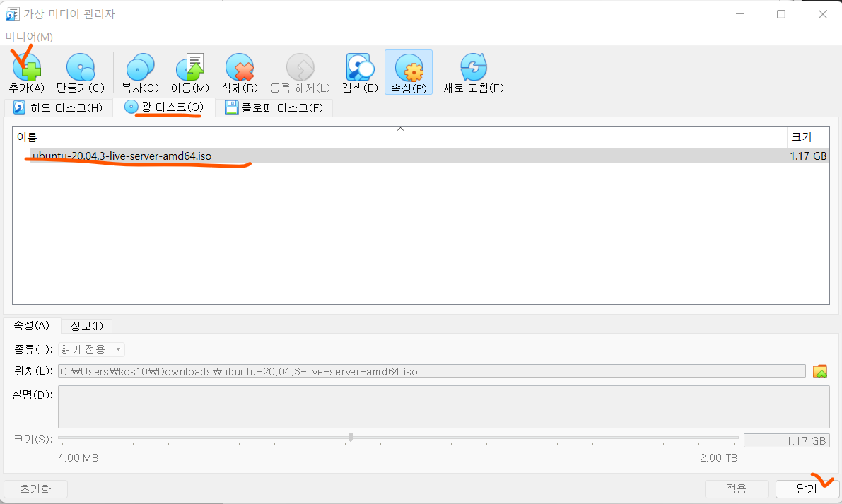The height and width of the screenshot is (504, 842).
Task: Open the 정보(I) information tab
Action: point(86,326)
